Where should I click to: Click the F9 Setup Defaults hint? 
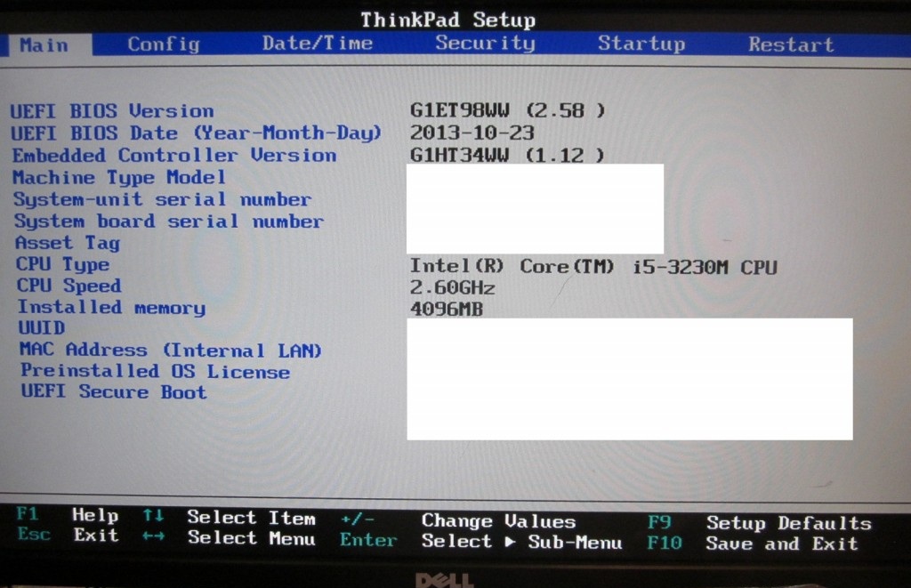tap(760, 523)
